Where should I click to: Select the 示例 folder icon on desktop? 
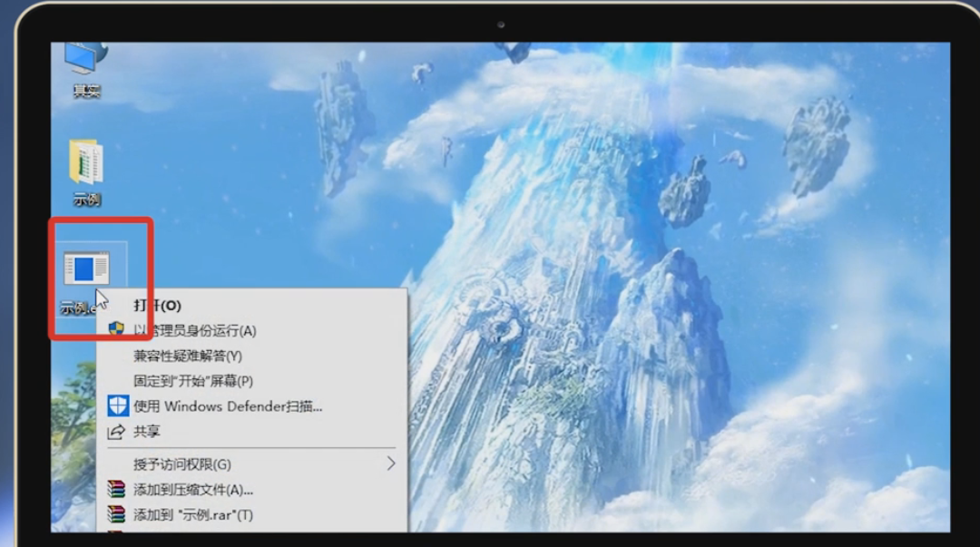[x=86, y=163]
